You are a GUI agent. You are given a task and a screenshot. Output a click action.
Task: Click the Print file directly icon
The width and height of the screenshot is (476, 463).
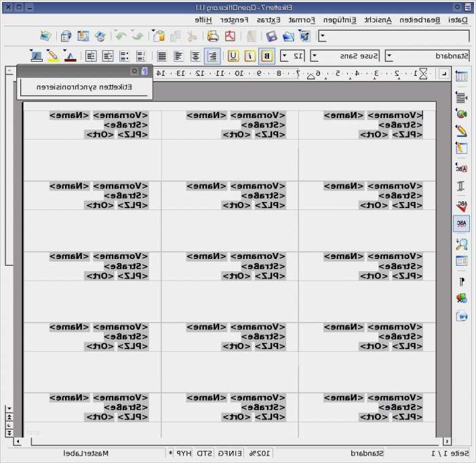coord(212,36)
